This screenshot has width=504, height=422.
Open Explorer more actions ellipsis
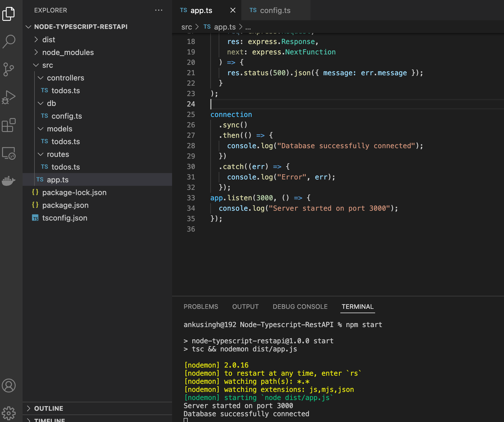coord(159,10)
